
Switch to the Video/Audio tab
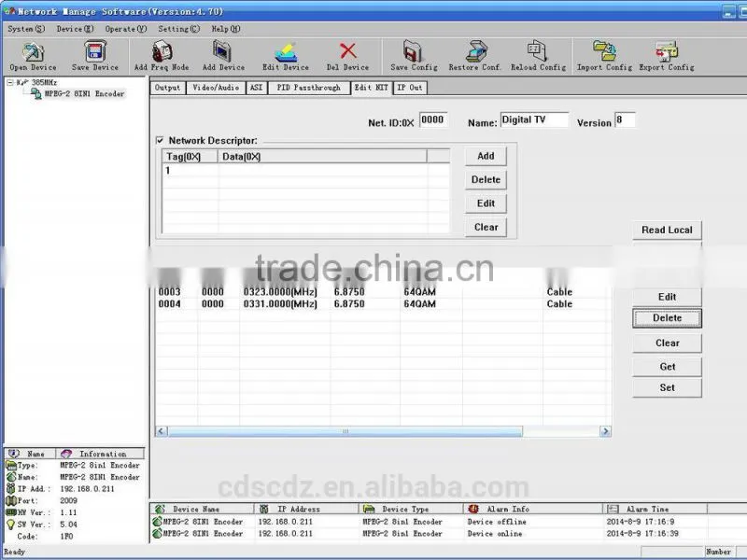click(216, 88)
